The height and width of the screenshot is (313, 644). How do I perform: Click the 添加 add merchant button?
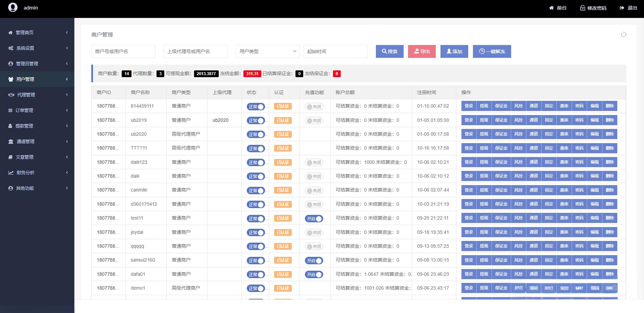pyautogui.click(x=454, y=51)
